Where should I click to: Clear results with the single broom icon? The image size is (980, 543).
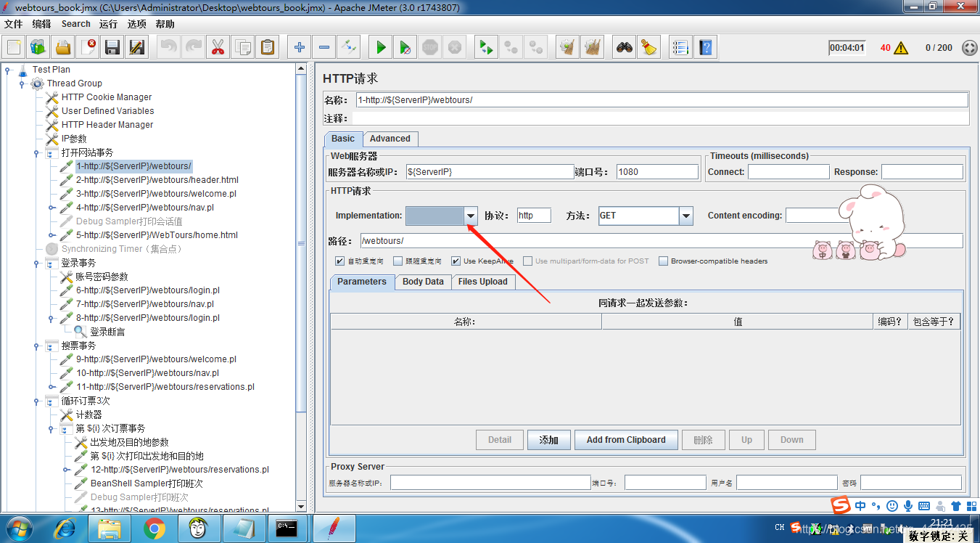[567, 48]
